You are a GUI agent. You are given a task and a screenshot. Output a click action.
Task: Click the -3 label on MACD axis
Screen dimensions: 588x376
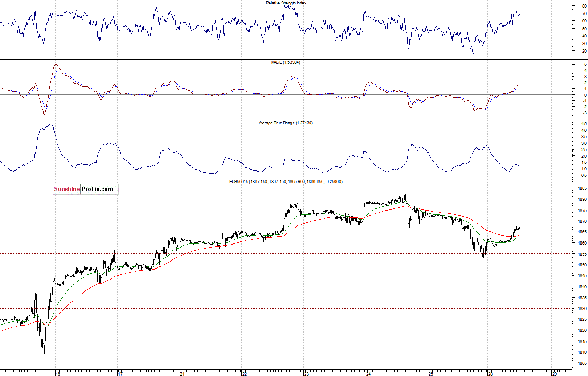click(584, 113)
